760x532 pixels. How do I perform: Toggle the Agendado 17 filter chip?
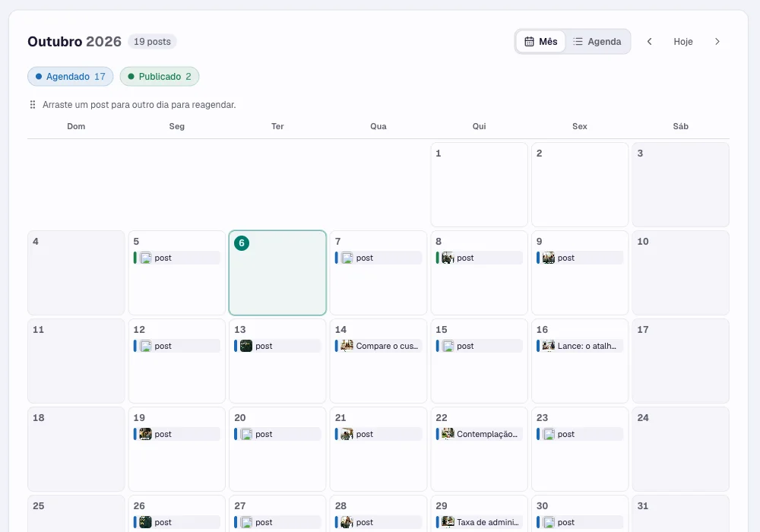tap(70, 77)
